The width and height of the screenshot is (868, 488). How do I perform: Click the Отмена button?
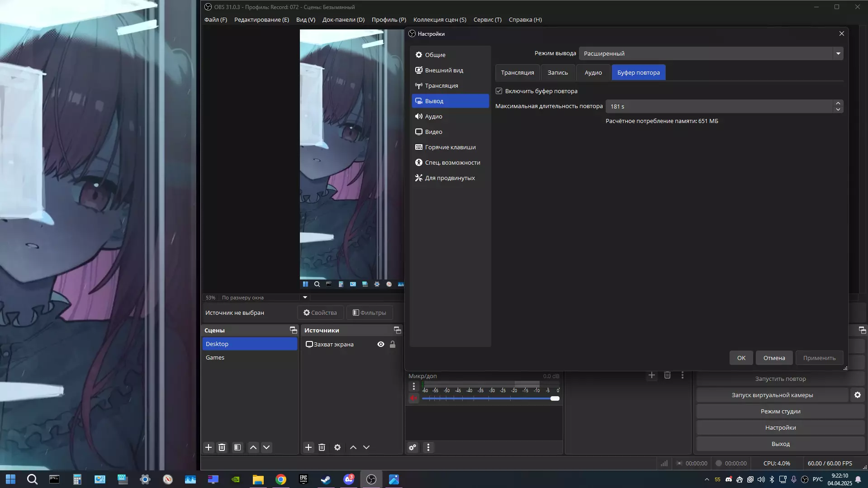tap(774, 358)
